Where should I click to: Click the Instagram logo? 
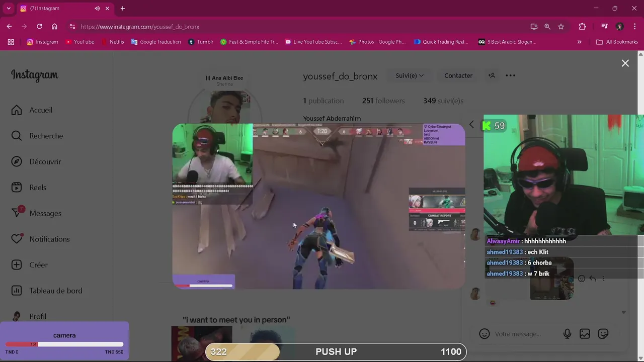pos(35,75)
